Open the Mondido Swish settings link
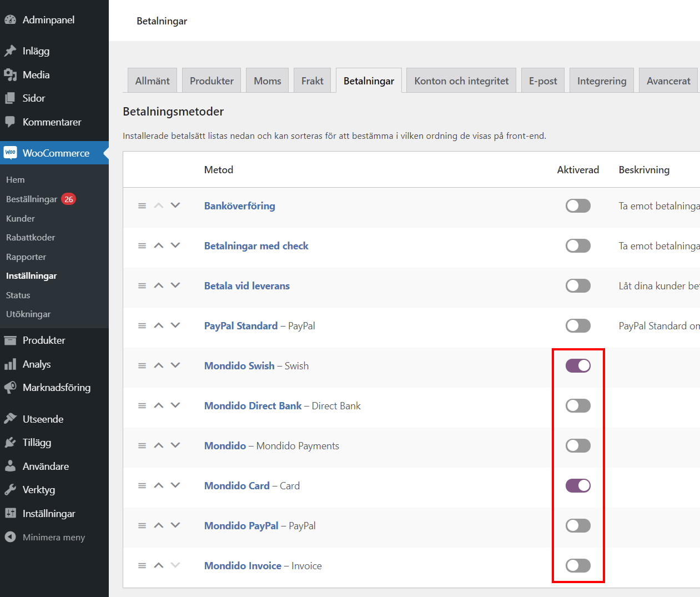The width and height of the screenshot is (700, 597). pyautogui.click(x=239, y=366)
